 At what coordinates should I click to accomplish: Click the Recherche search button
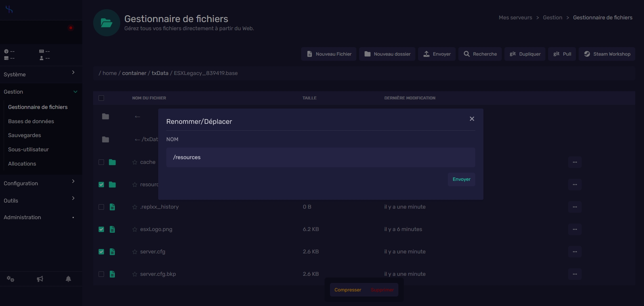[x=480, y=54]
